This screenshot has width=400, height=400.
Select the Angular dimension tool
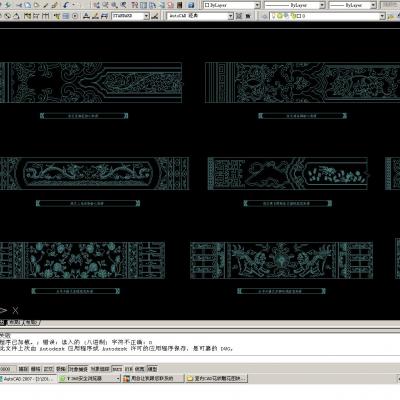point(16,16)
